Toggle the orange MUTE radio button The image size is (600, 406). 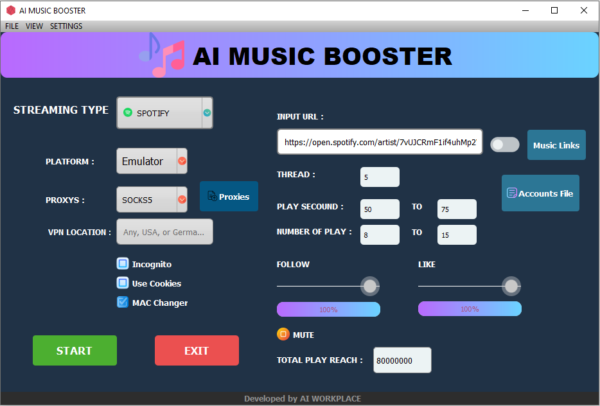coord(283,334)
